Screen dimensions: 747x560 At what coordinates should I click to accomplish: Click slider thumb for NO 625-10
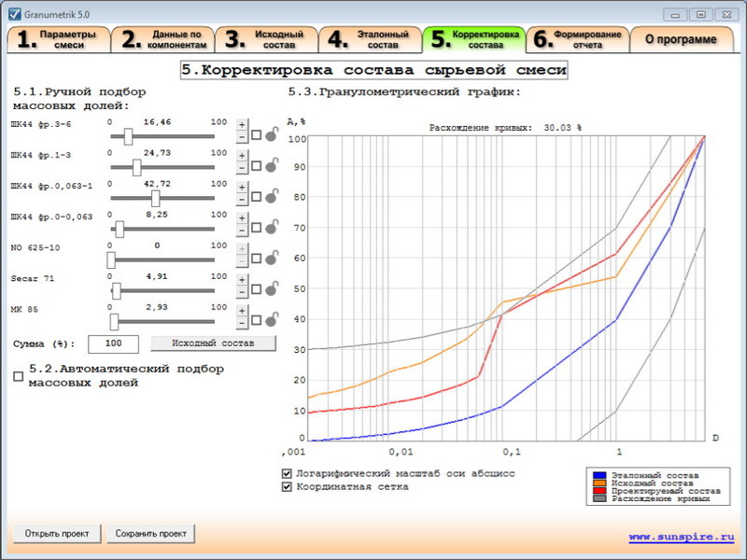(x=111, y=260)
